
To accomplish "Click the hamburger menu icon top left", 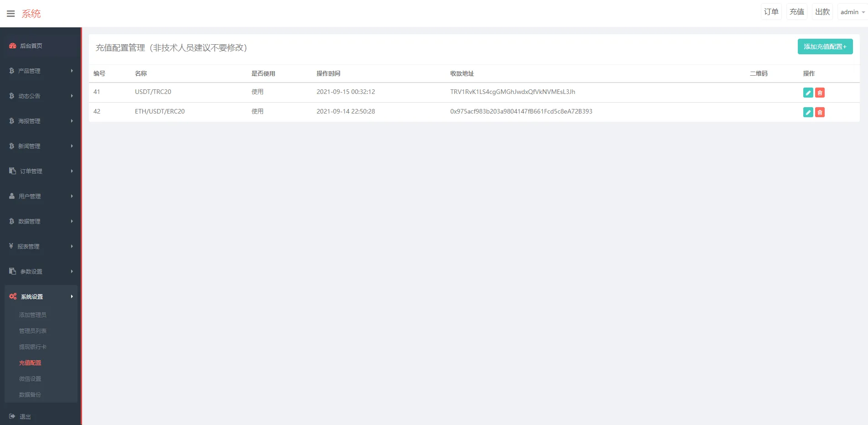I will 11,13.
